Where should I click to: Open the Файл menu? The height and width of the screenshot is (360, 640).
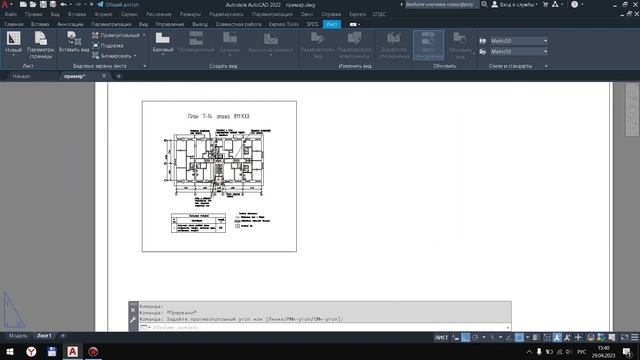11,14
